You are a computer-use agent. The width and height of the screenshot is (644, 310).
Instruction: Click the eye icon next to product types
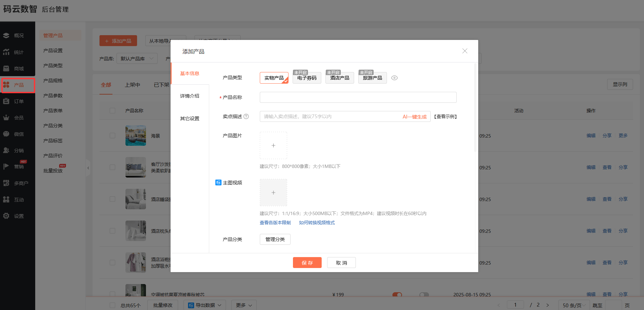[x=395, y=78]
